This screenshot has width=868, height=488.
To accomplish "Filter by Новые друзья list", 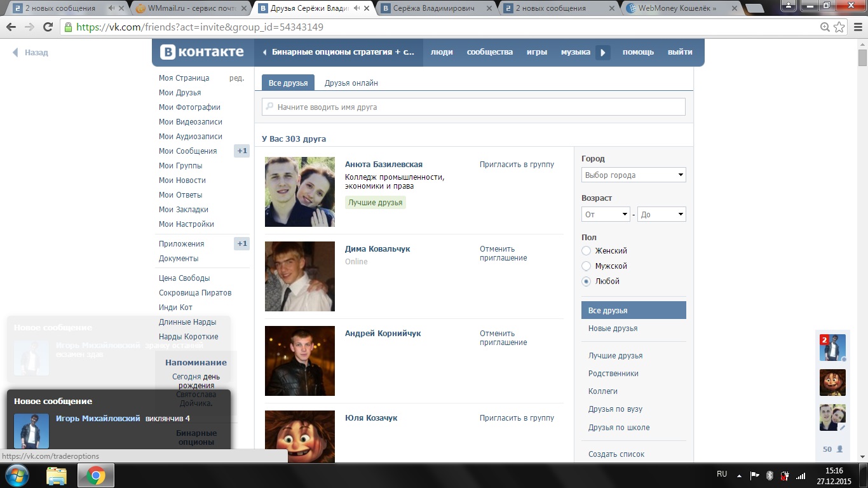I will [613, 329].
